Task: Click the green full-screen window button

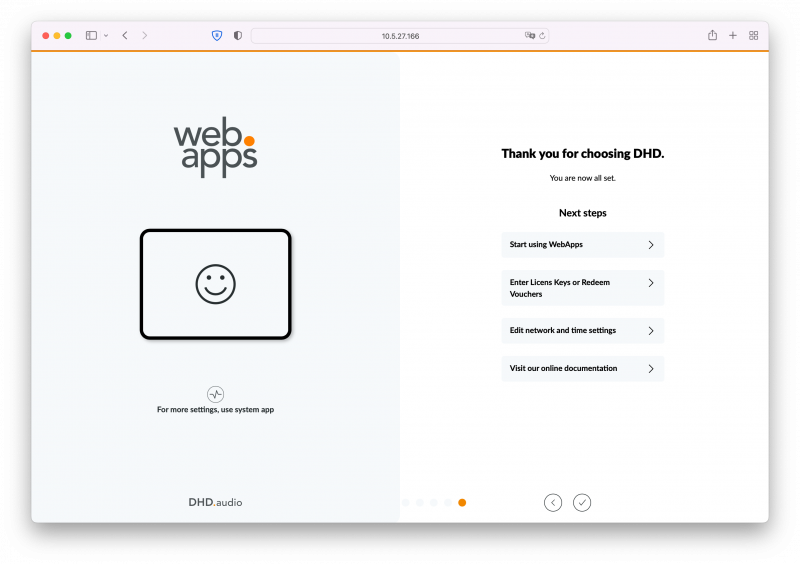Action: click(x=68, y=35)
